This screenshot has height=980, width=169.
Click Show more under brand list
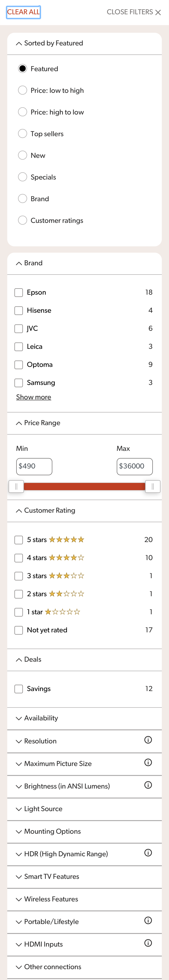[x=33, y=397]
